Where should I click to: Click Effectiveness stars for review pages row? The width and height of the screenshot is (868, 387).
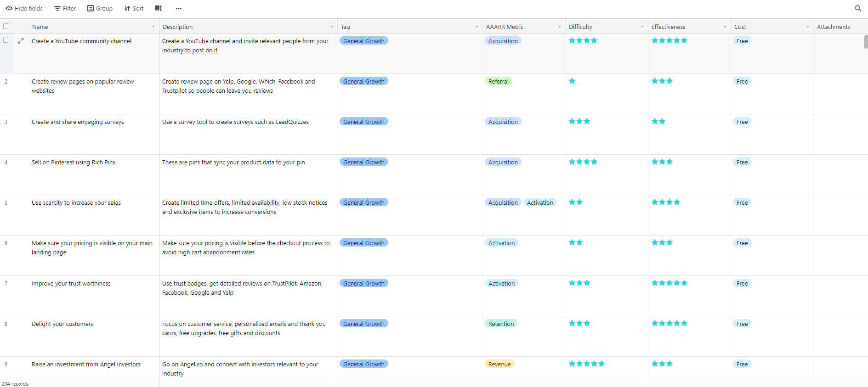click(662, 81)
